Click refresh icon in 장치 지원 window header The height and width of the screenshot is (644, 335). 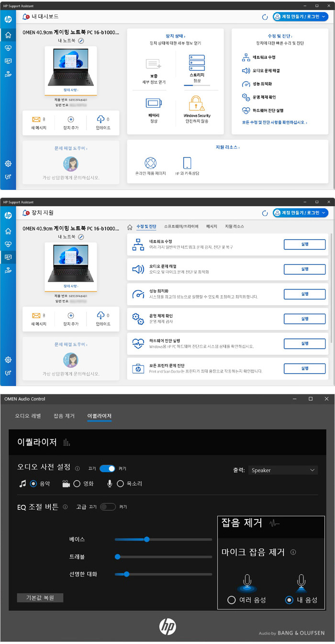pos(265,212)
